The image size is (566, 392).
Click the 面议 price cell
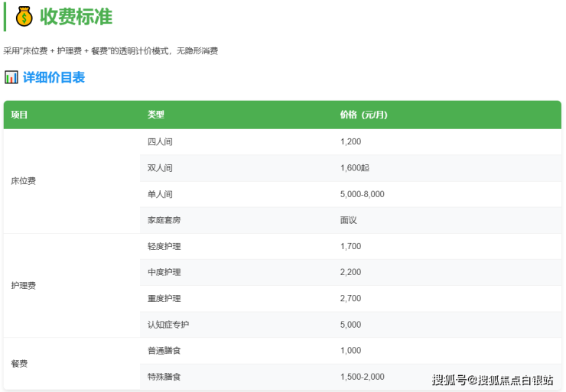point(348,220)
